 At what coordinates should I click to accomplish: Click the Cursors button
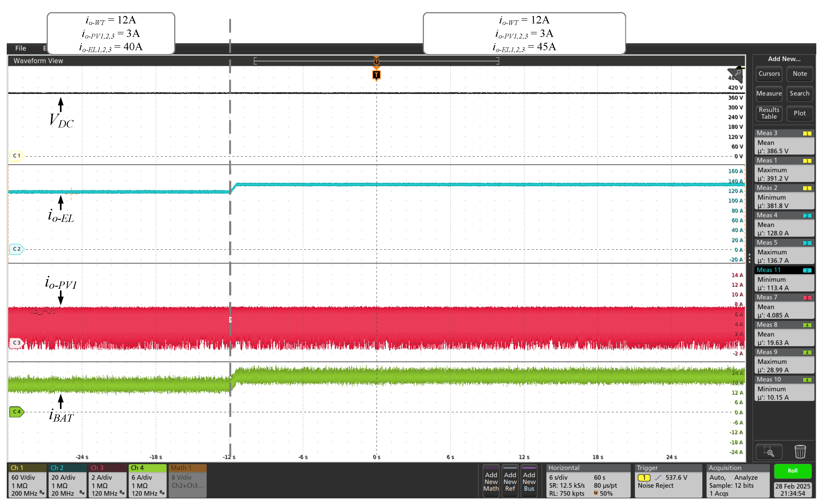click(769, 74)
